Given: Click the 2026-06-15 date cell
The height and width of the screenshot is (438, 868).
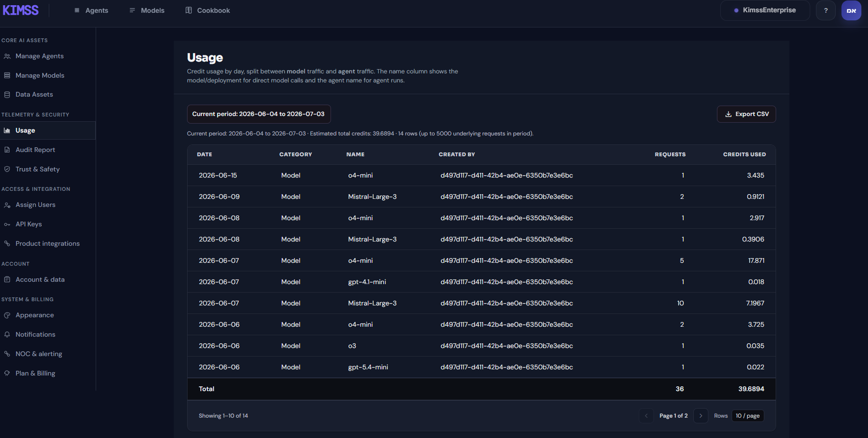Looking at the screenshot, I should pos(218,176).
